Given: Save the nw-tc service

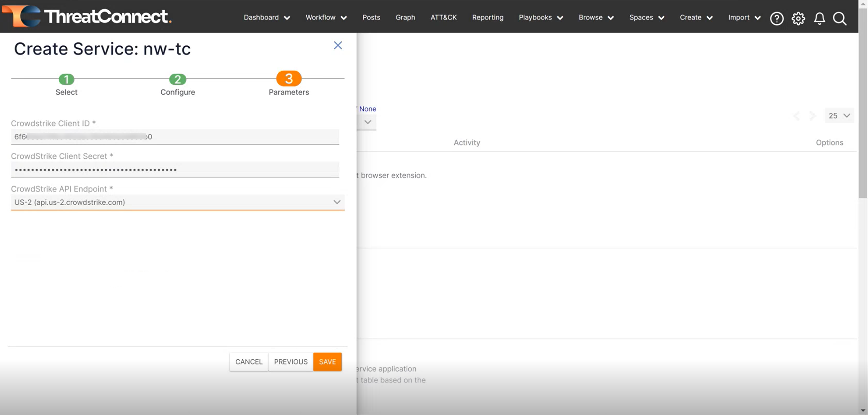Looking at the screenshot, I should coord(327,362).
